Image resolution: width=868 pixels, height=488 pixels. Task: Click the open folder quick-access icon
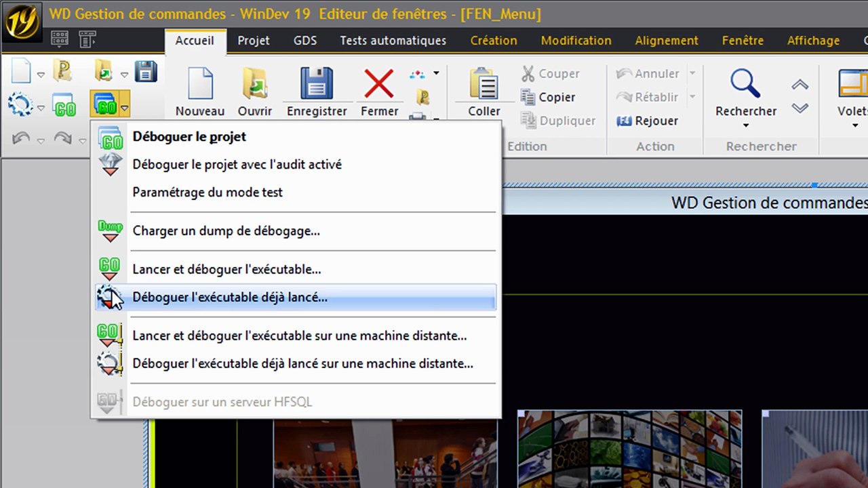[x=104, y=71]
